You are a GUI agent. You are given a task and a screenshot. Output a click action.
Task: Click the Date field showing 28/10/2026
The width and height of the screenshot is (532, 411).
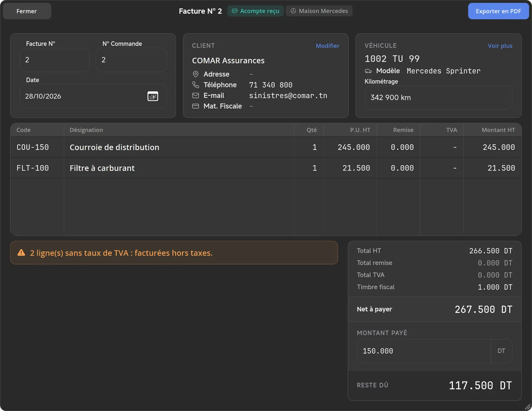pyautogui.click(x=93, y=96)
